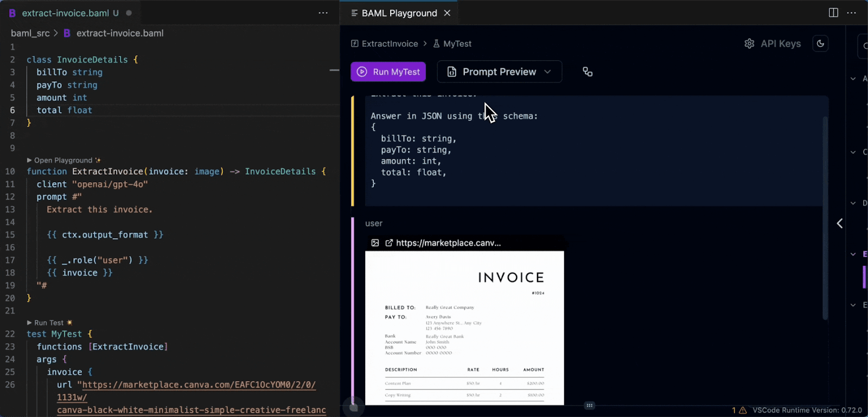Split the editor with the layout icon
The width and height of the screenshot is (868, 417).
833,12
